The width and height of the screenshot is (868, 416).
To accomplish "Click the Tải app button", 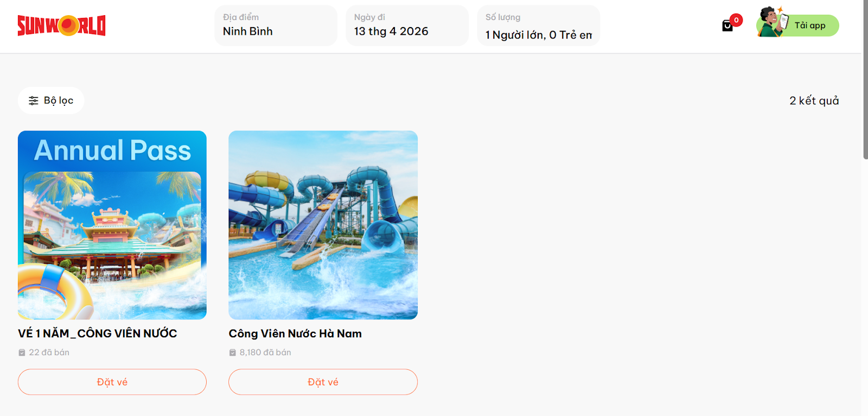I will [798, 26].
